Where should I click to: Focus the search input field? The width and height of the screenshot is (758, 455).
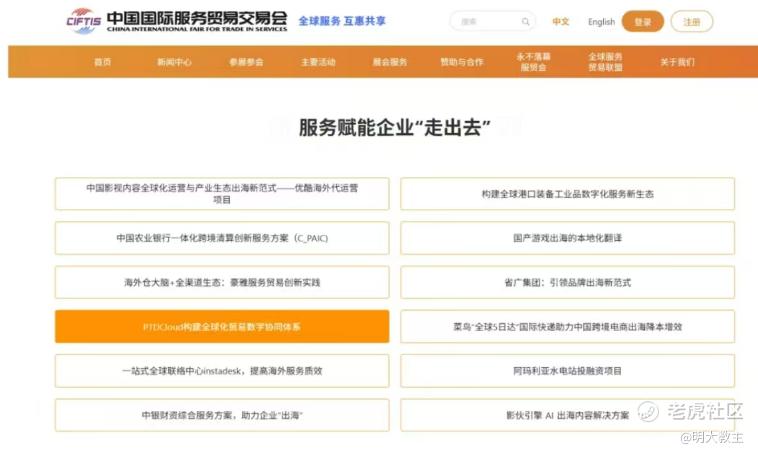coord(492,21)
